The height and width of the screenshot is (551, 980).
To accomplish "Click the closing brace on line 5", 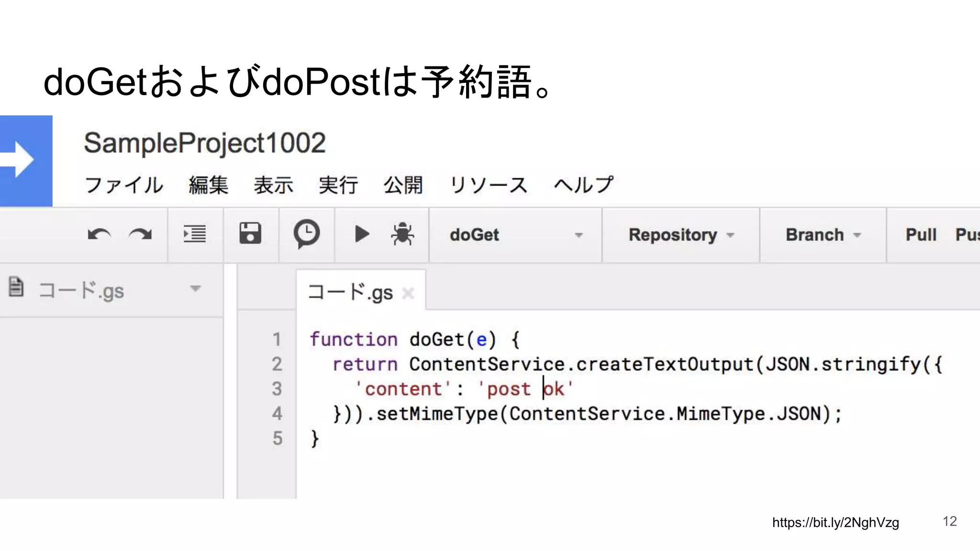I will (314, 439).
